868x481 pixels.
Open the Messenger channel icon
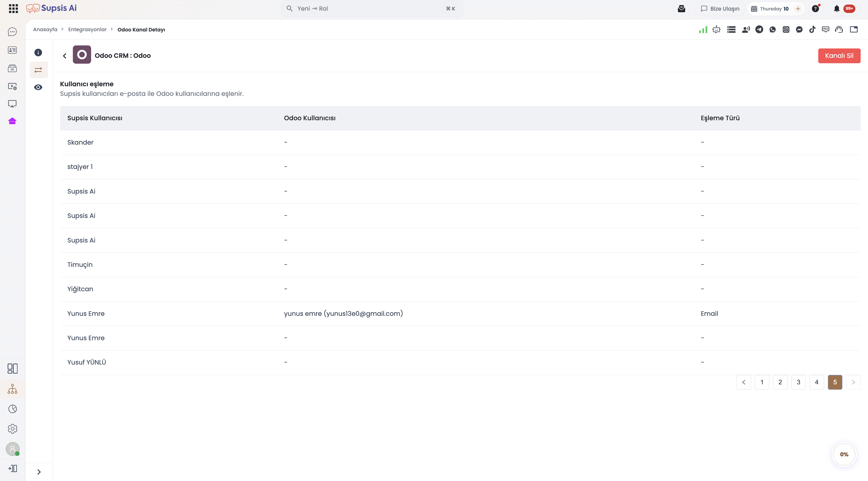799,30
